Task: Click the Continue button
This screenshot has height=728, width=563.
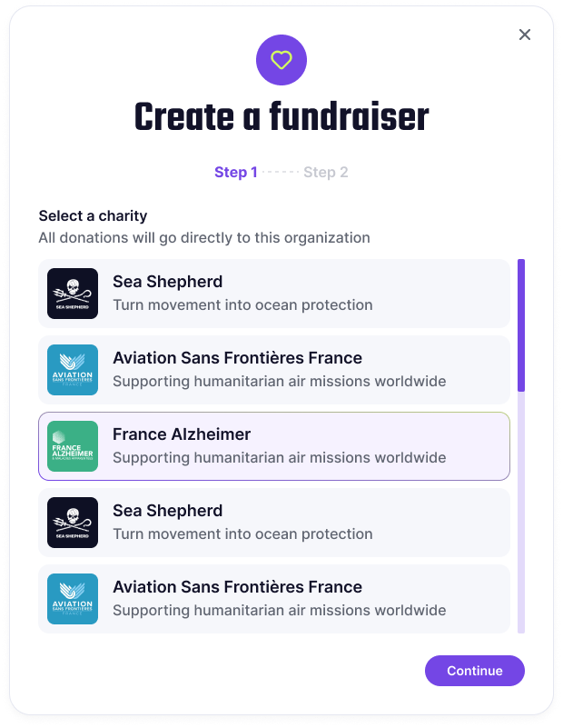Action: coord(474,671)
